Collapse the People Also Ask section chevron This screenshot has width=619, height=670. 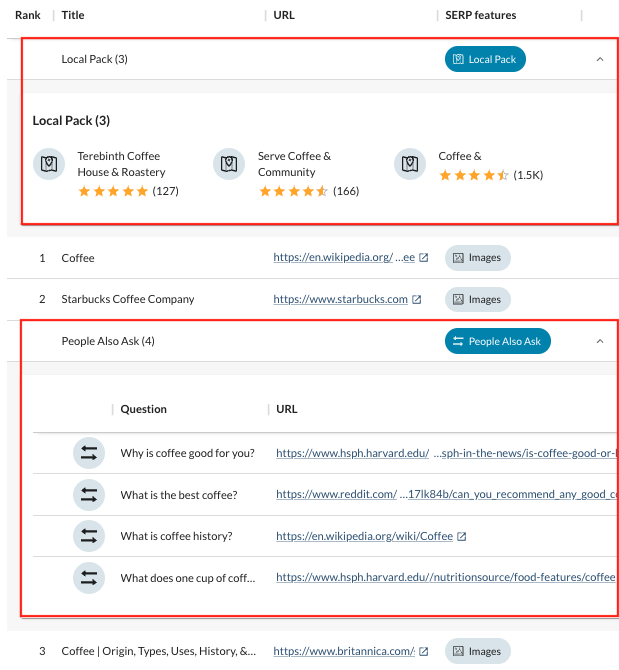[600, 342]
